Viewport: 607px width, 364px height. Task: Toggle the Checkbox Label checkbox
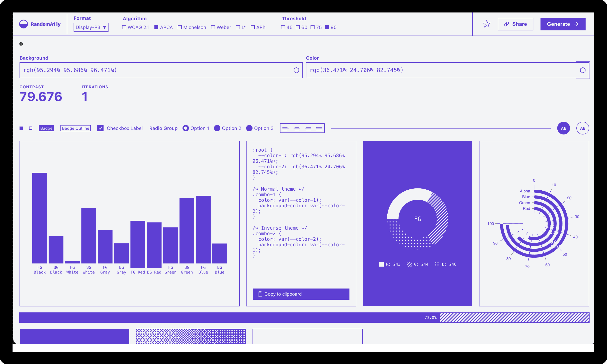100,128
